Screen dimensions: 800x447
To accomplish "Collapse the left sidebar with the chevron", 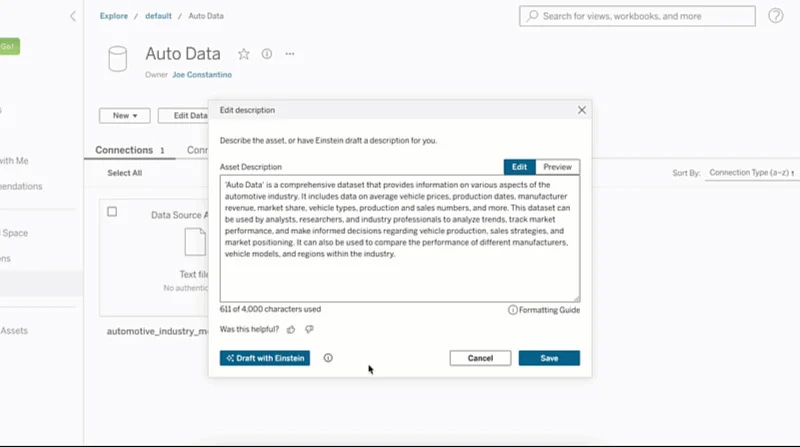I will click(72, 16).
